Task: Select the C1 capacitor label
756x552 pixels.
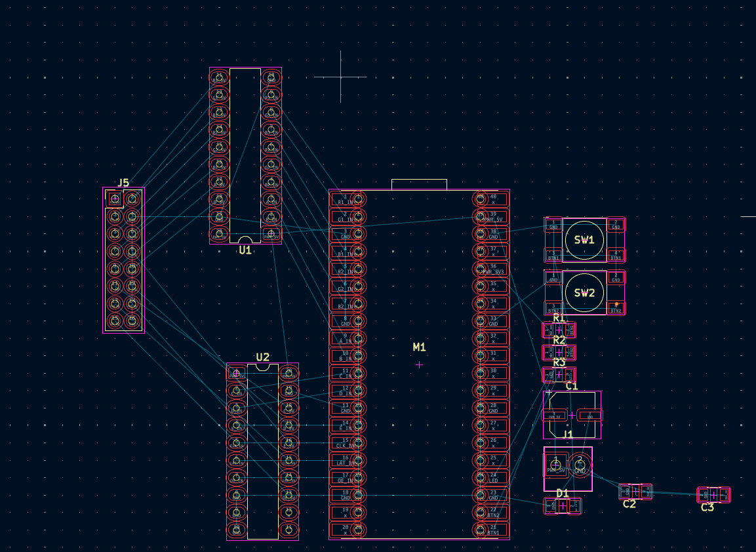Action: click(572, 385)
